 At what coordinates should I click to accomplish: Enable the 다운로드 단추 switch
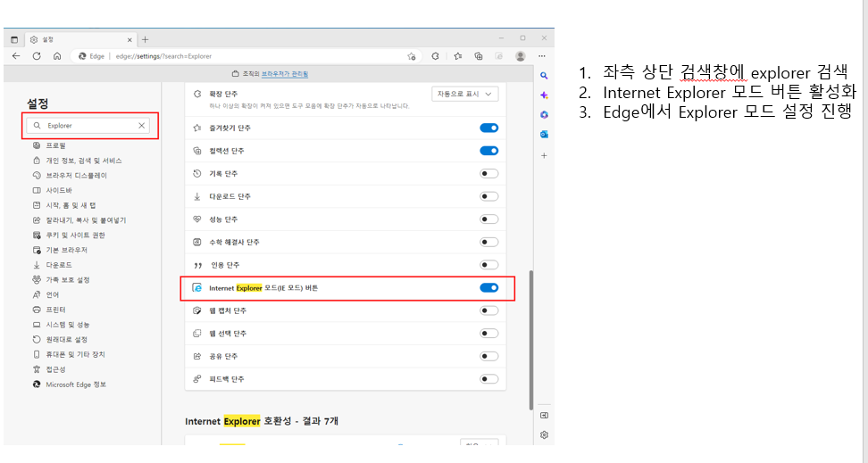[488, 196]
